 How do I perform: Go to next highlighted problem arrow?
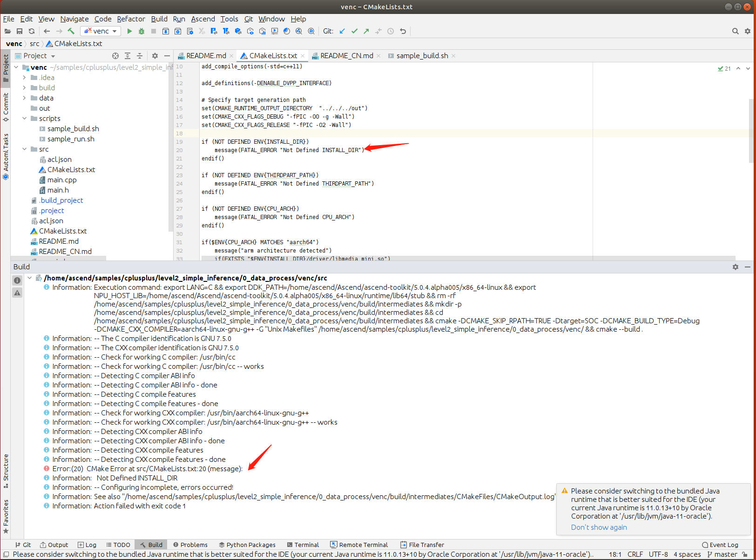[748, 68]
